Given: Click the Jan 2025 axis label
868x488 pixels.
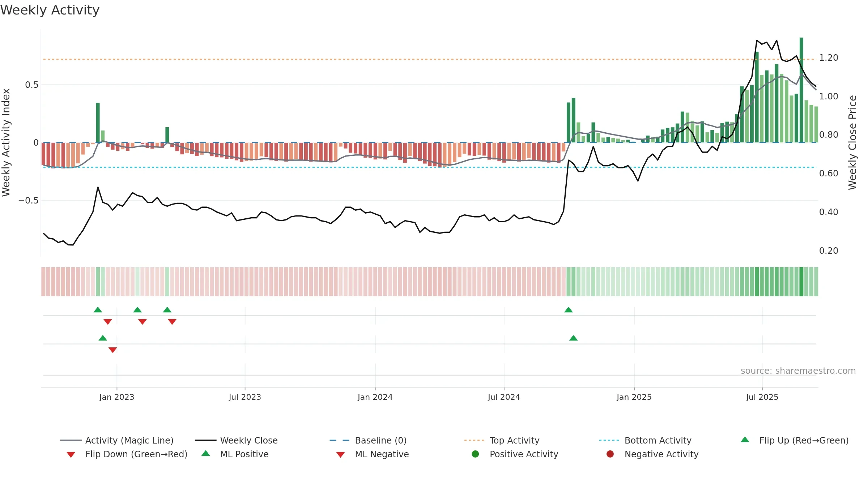Looking at the screenshot, I should [634, 397].
